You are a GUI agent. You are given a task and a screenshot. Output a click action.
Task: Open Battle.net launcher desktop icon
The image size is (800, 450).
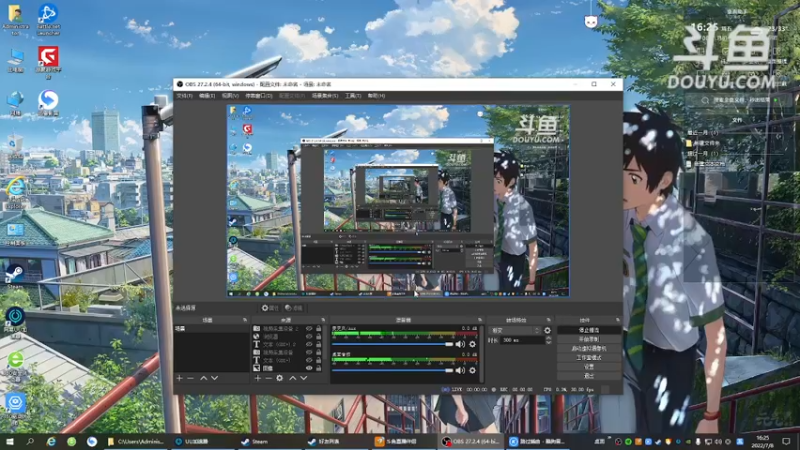pyautogui.click(x=48, y=19)
